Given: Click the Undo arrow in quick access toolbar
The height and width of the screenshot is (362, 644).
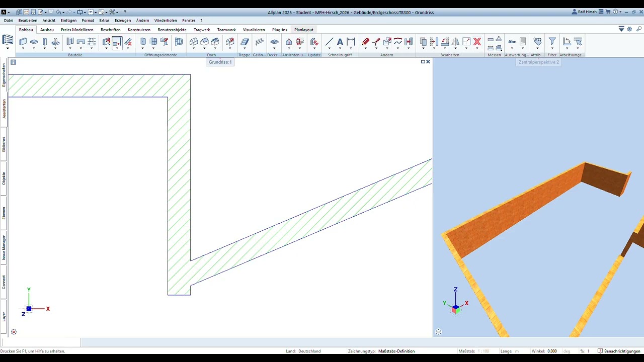Looking at the screenshot, I should click(x=58, y=12).
